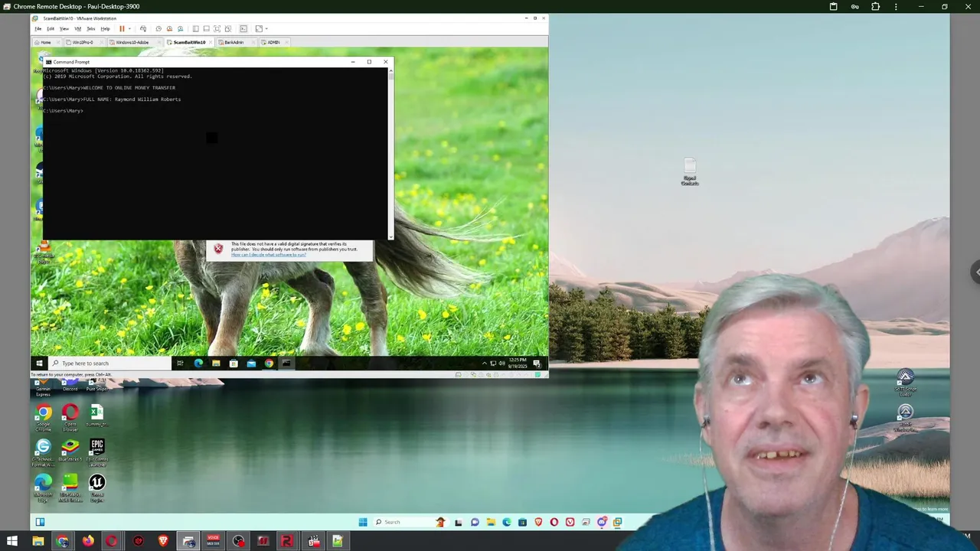The width and height of the screenshot is (980, 551).
Task: Open the VM notification center icon
Action: [x=537, y=364]
